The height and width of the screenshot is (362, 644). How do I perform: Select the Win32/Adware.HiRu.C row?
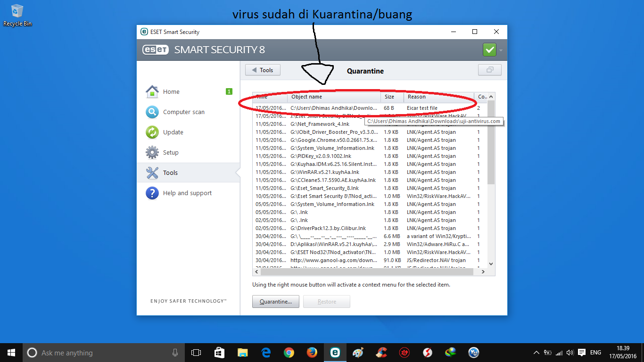pos(370,244)
